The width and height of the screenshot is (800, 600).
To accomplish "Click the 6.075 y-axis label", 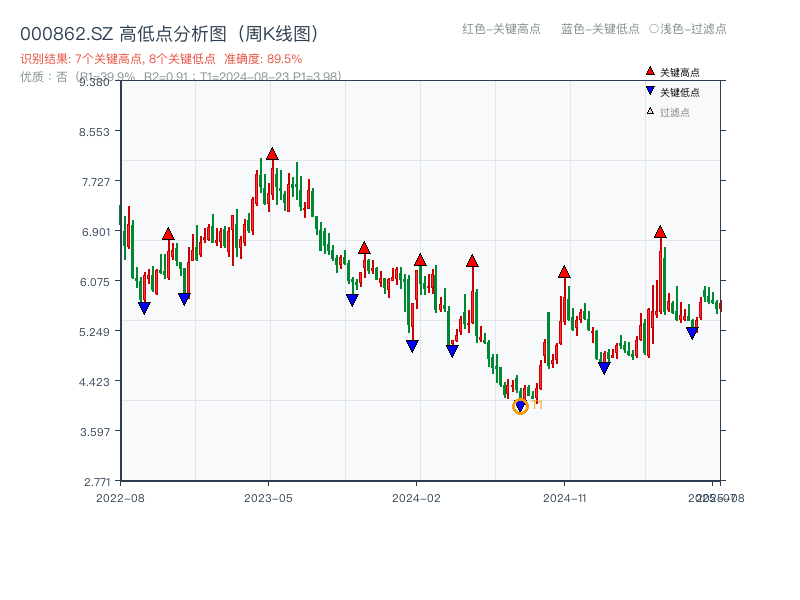I will [x=95, y=282].
